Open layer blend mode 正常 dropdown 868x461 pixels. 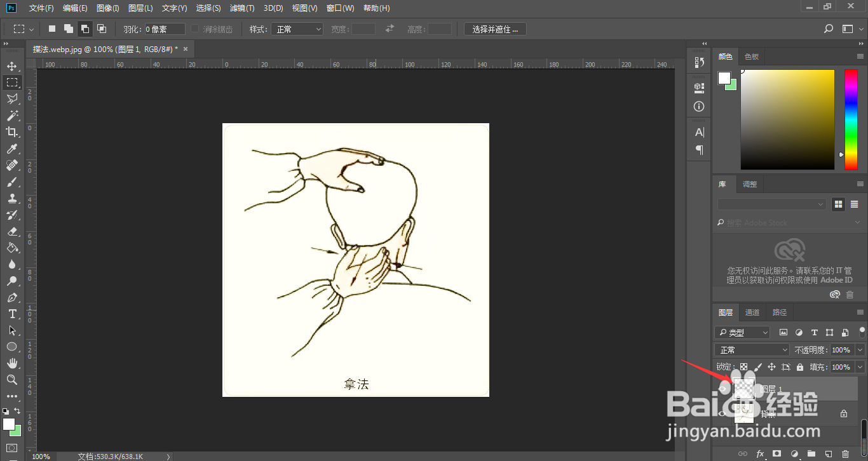pyautogui.click(x=752, y=350)
